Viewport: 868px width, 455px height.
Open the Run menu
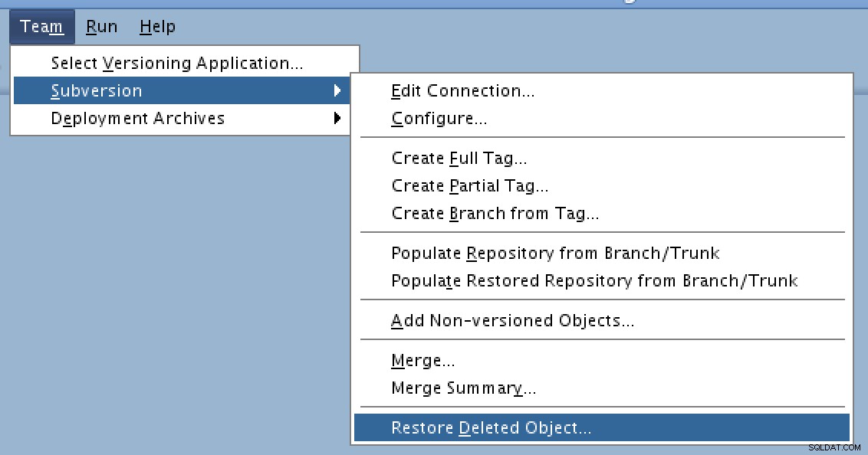pos(101,27)
